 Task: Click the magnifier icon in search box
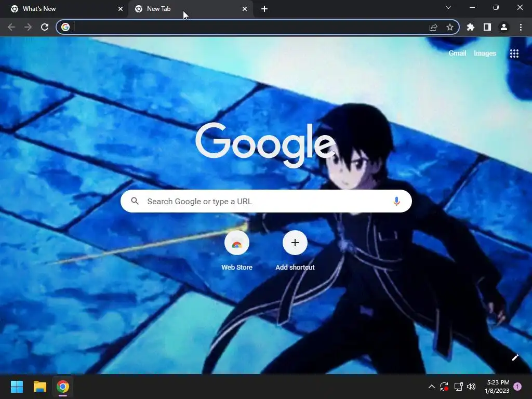135,201
